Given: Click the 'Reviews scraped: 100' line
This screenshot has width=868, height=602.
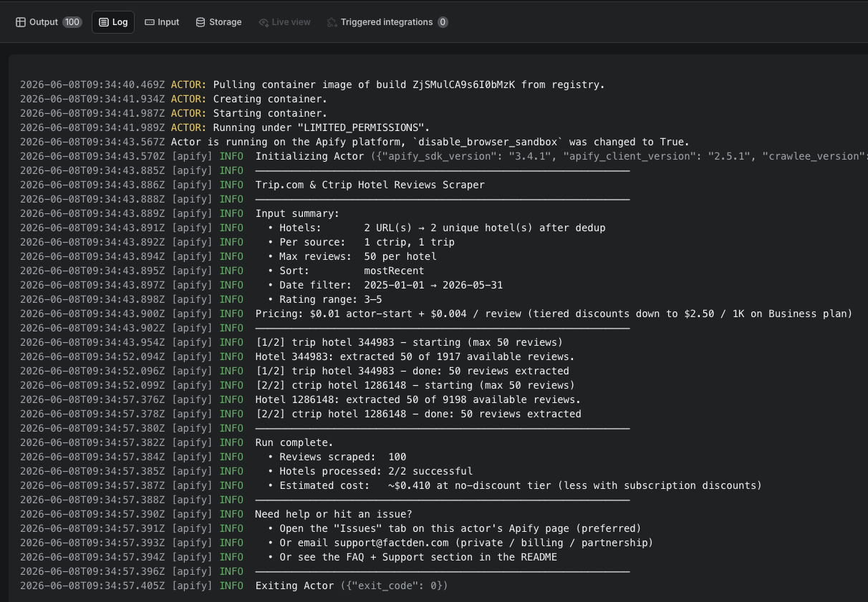Looking at the screenshot, I should pos(213,457).
